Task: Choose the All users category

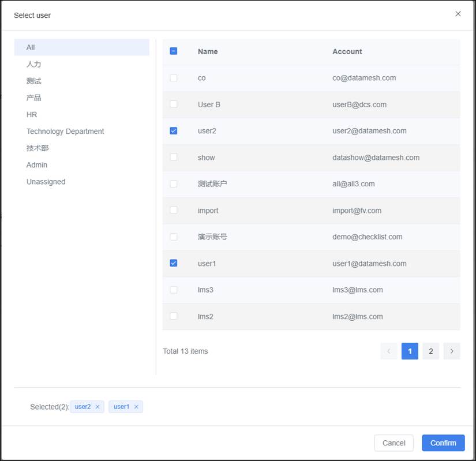Action: tap(31, 47)
